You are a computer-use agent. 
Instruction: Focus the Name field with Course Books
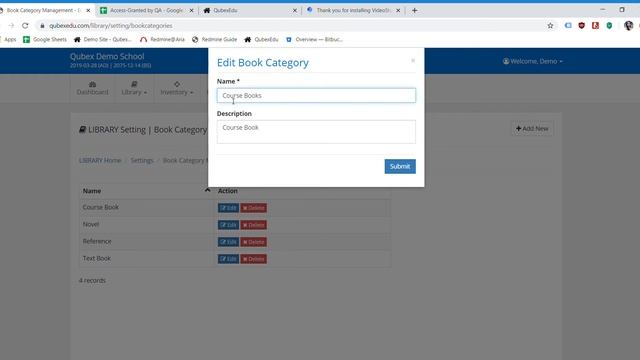(316, 96)
